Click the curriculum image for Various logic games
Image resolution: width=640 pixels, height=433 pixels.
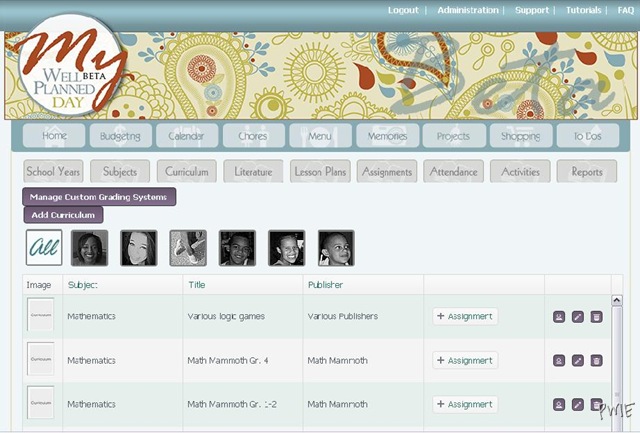(41, 315)
